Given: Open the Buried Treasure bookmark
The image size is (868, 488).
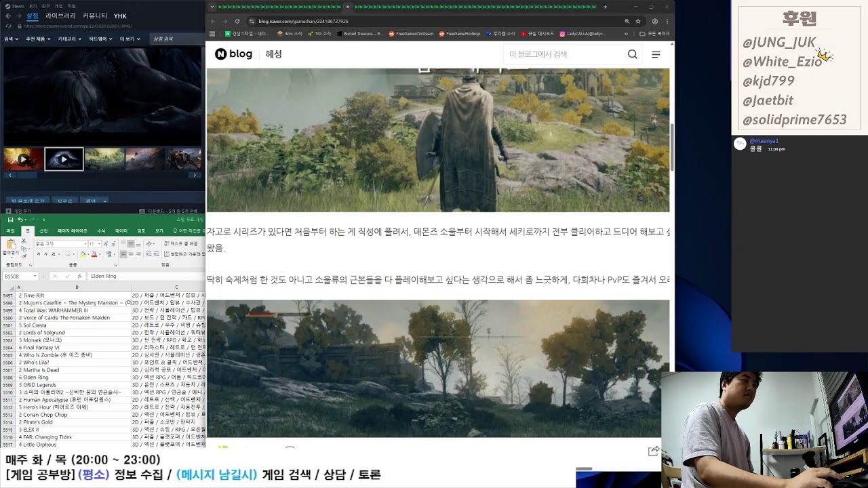Looking at the screenshot, I should (x=360, y=33).
